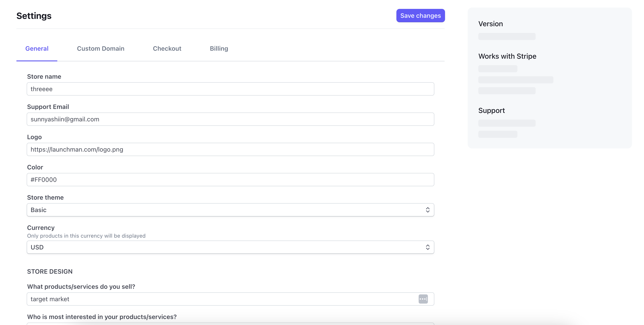Click the Color label
Image resolution: width=644 pixels, height=325 pixels.
coord(35,167)
